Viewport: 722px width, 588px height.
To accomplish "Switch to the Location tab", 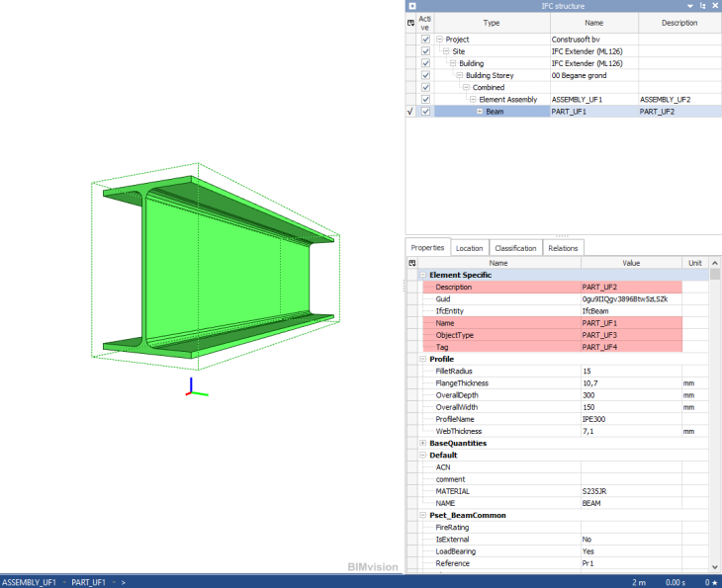I will pyautogui.click(x=469, y=248).
